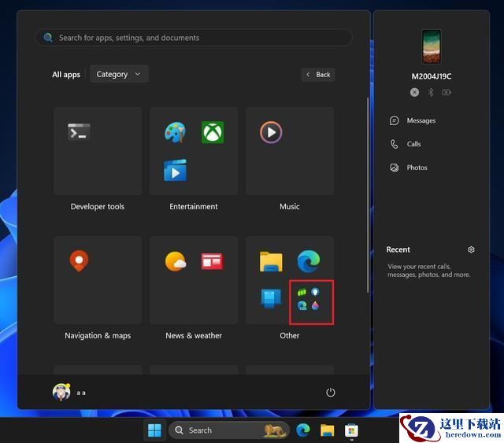Open phone Messages link
This screenshot has height=443, width=504.
pyautogui.click(x=421, y=120)
